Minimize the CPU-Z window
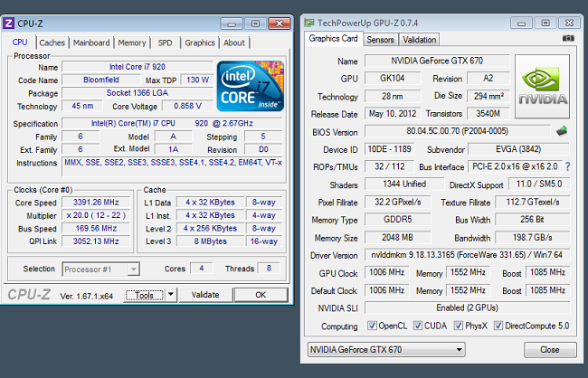The width and height of the screenshot is (588, 378). pyautogui.click(x=232, y=24)
